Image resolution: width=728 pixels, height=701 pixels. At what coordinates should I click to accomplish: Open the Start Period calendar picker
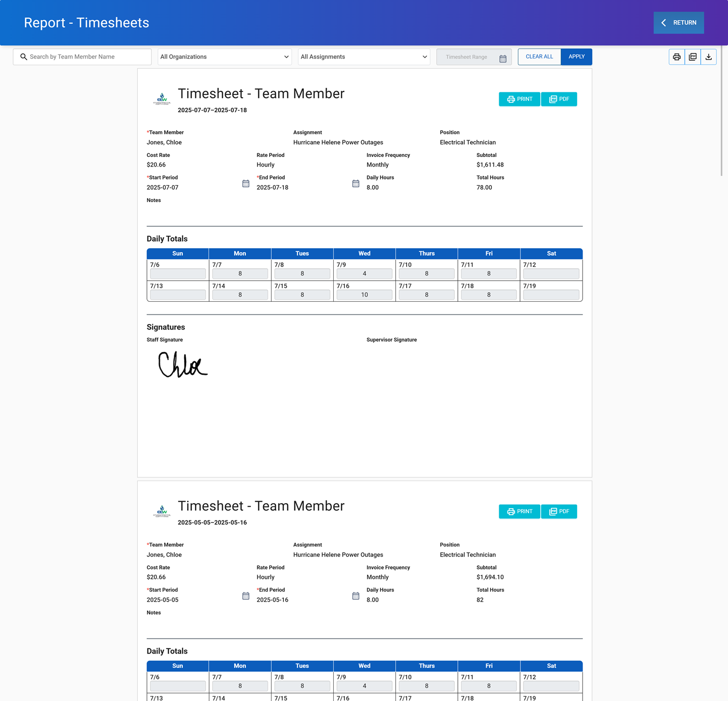pyautogui.click(x=246, y=184)
